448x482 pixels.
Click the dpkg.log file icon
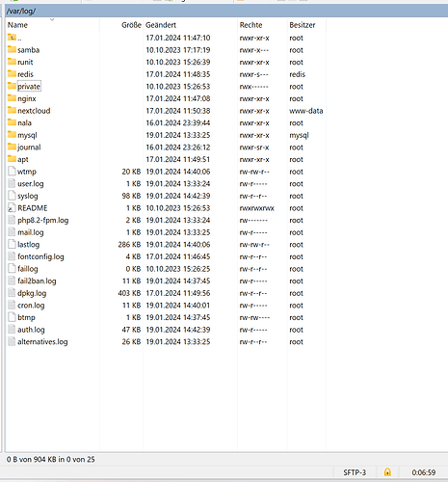pos(12,293)
